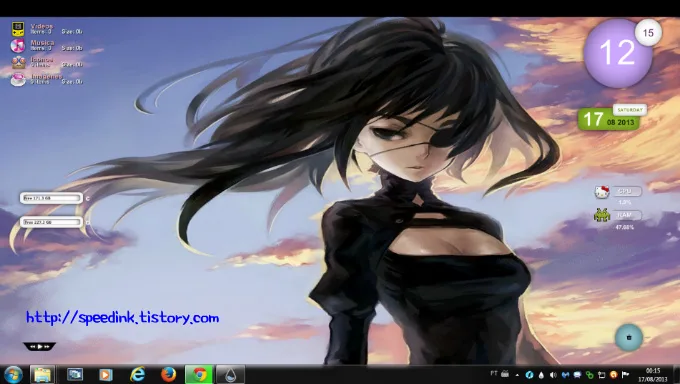This screenshot has width=680, height=384.
Task: Click the Imagenes teacup icon
Action: (x=18, y=79)
